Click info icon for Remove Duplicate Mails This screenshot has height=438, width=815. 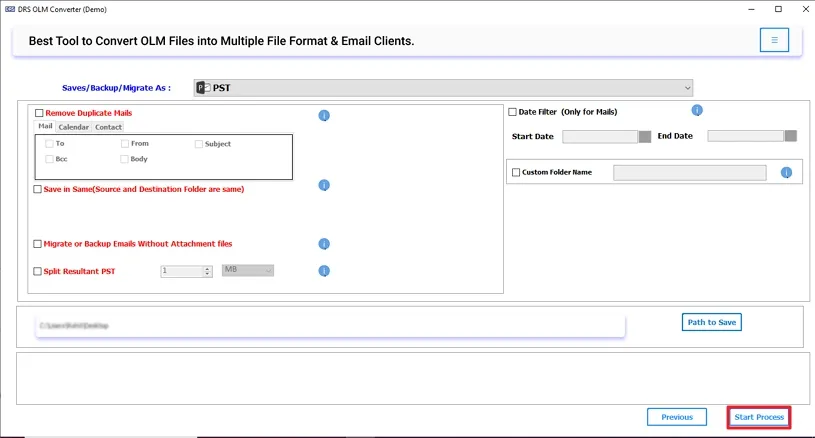(x=324, y=116)
